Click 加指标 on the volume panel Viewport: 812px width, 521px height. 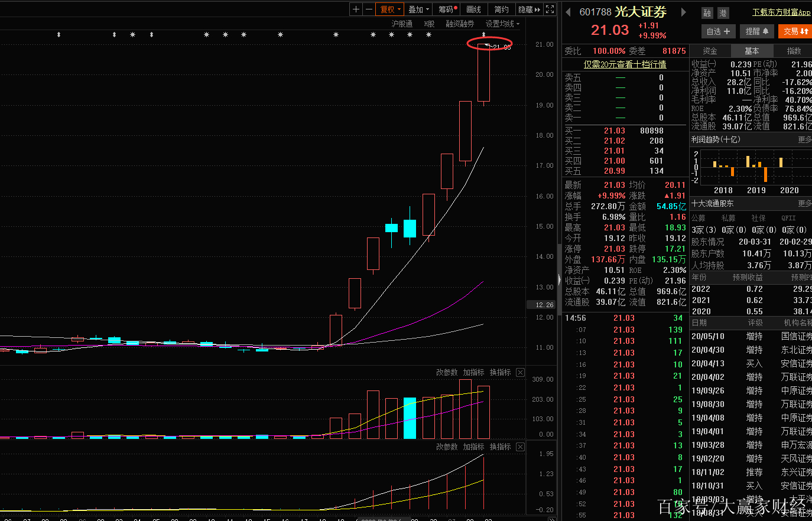click(x=473, y=372)
